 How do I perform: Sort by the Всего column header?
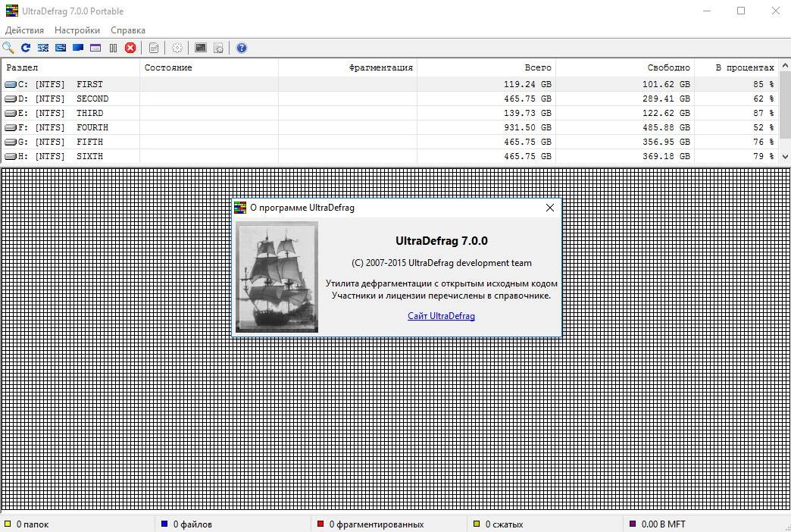pos(486,67)
